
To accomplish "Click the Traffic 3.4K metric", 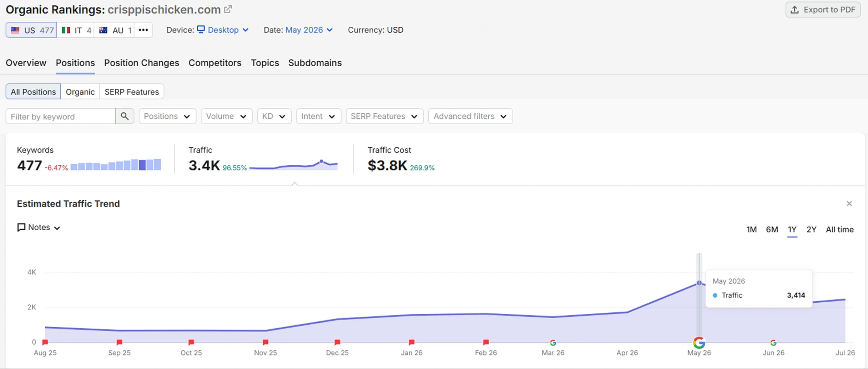I will coord(204,165).
